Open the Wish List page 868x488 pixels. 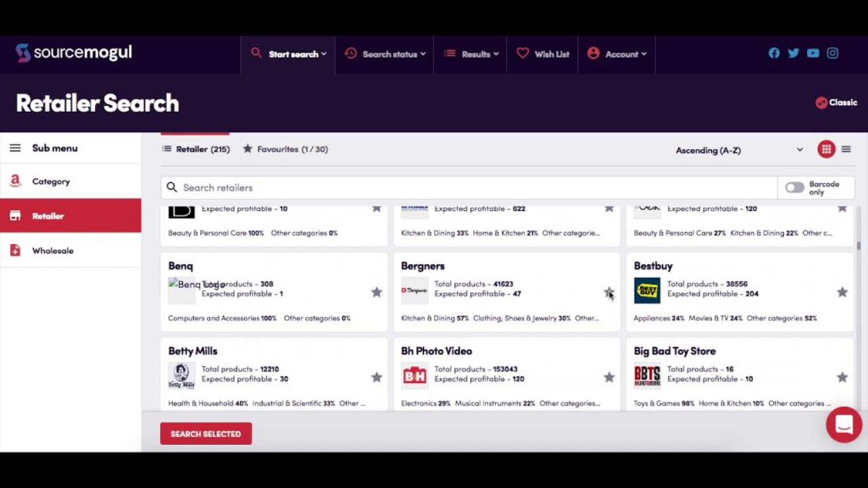(x=542, y=54)
